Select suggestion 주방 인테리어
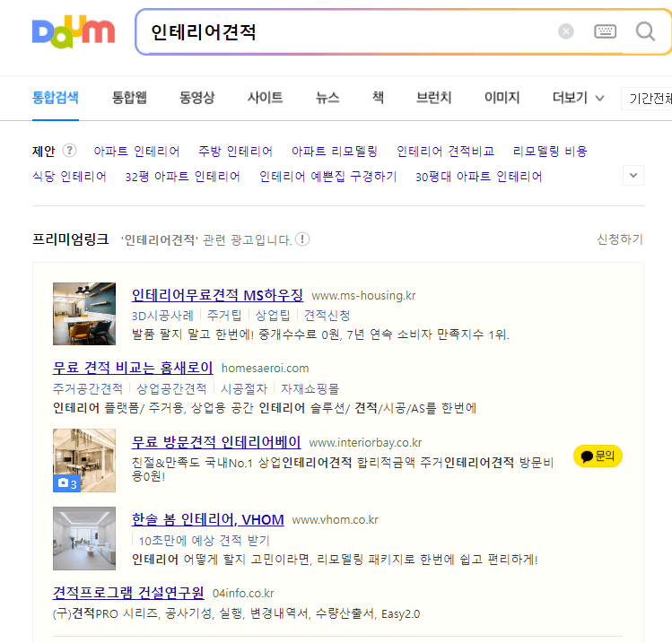The image size is (672, 643). tap(235, 152)
